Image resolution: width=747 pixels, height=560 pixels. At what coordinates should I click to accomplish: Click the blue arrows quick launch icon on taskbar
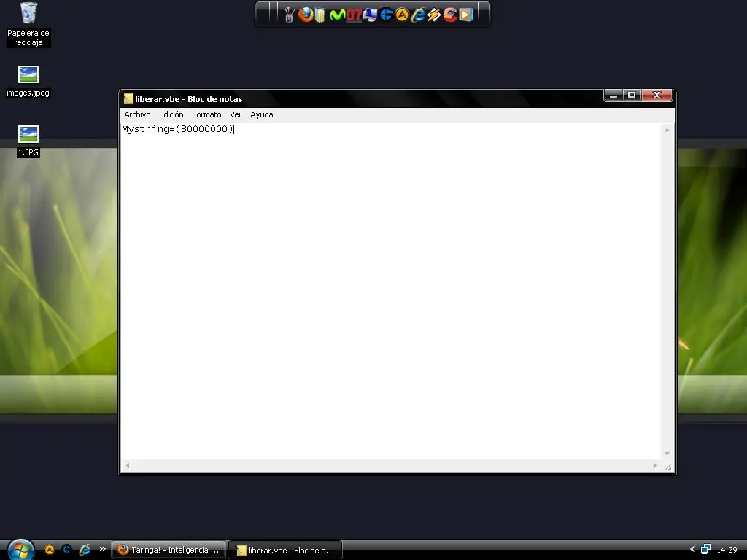click(67, 550)
